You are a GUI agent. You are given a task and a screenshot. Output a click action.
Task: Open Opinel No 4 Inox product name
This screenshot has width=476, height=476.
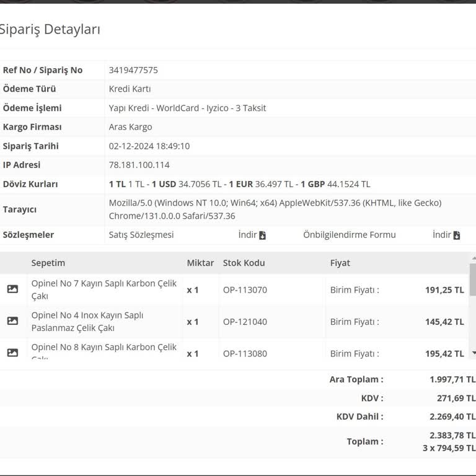(x=87, y=321)
